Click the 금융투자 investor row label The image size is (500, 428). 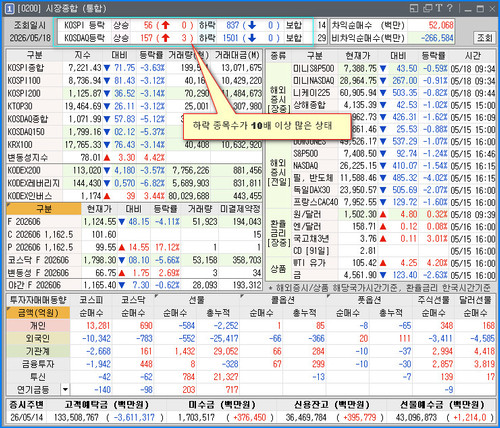tap(38, 364)
